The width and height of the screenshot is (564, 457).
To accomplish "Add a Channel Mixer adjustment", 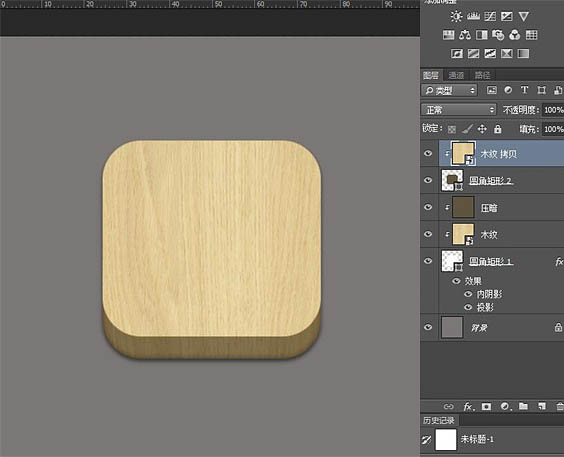I will click(515, 35).
